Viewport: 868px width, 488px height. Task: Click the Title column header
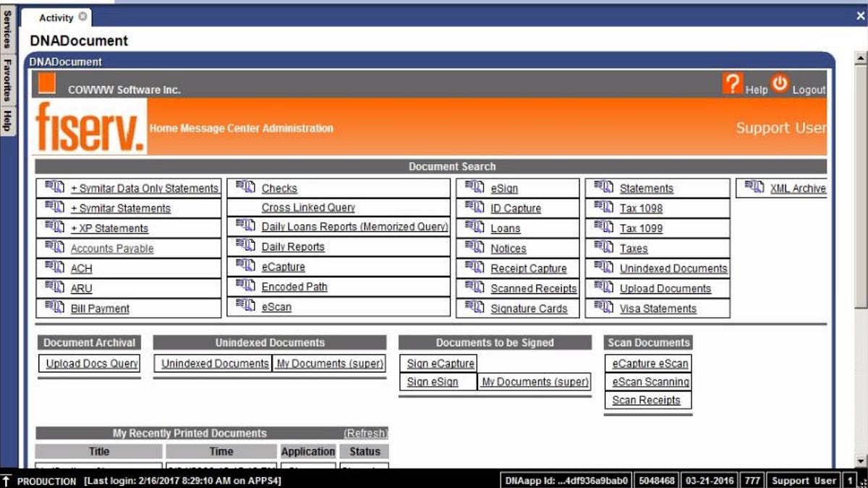point(99,451)
